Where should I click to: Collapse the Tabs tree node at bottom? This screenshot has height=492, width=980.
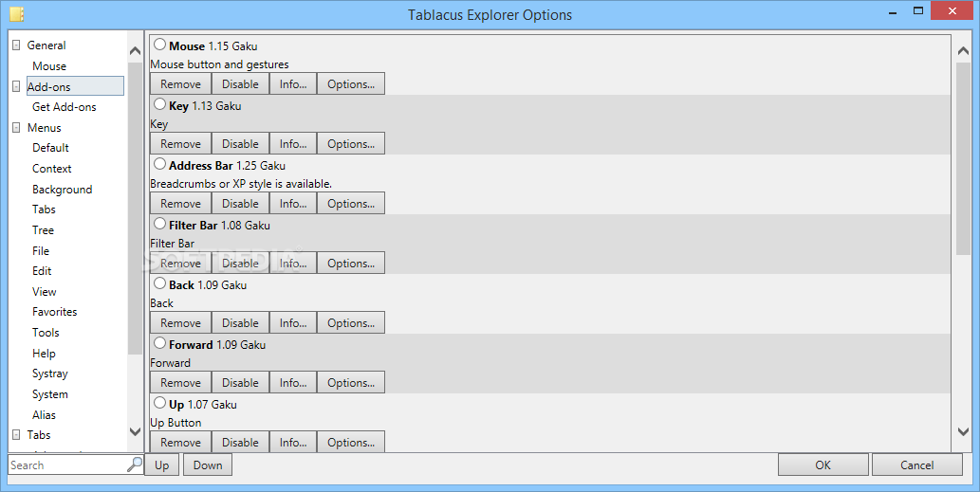(16, 435)
